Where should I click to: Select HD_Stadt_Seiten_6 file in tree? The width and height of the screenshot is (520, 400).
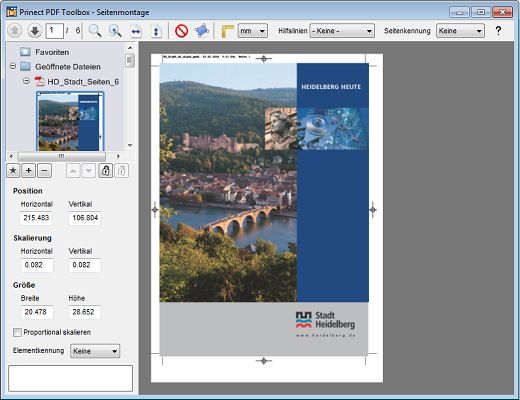[83, 82]
